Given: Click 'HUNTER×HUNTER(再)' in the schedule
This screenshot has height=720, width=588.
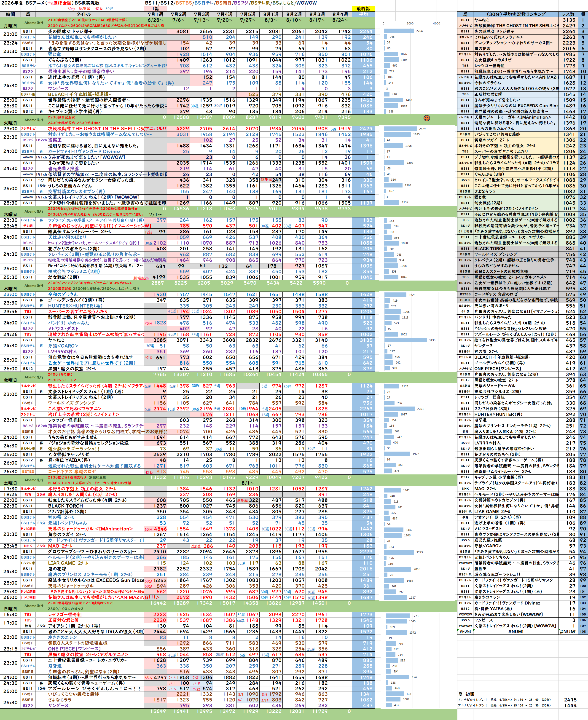Looking at the screenshot, I should (x=75, y=306).
